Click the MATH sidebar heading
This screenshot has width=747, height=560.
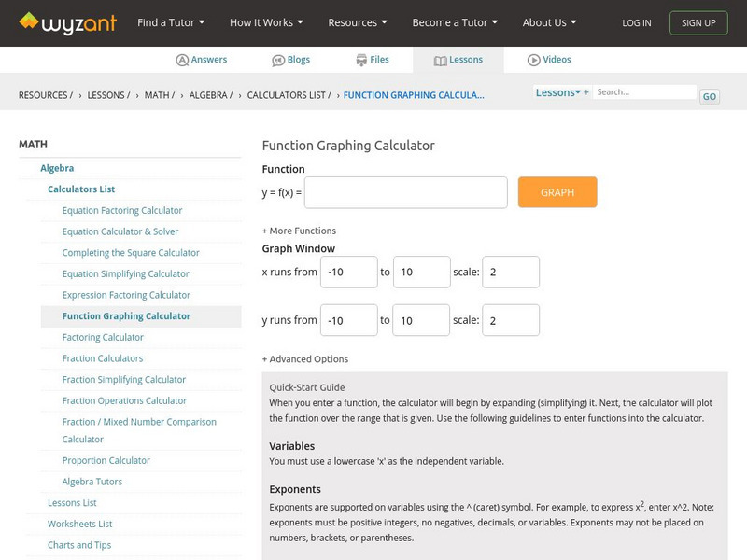pos(33,145)
